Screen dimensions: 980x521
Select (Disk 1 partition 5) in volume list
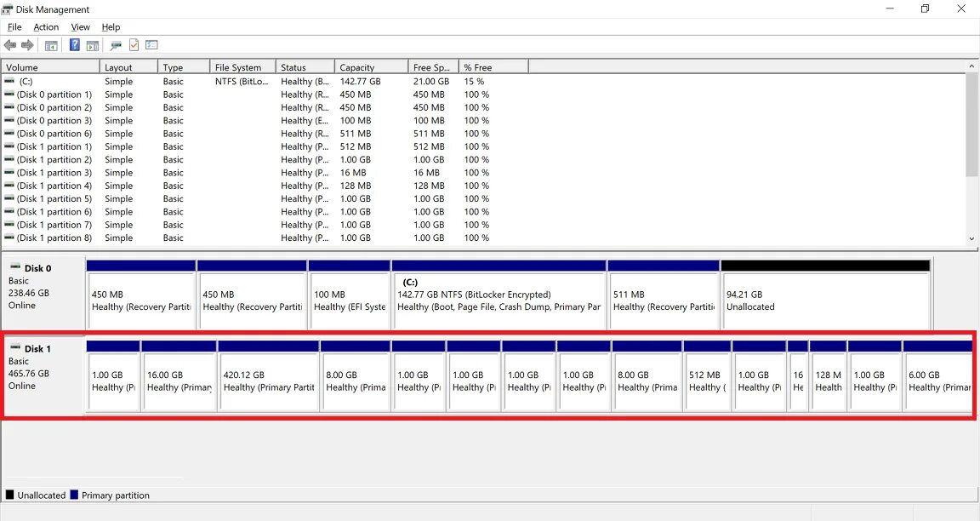pyautogui.click(x=54, y=199)
